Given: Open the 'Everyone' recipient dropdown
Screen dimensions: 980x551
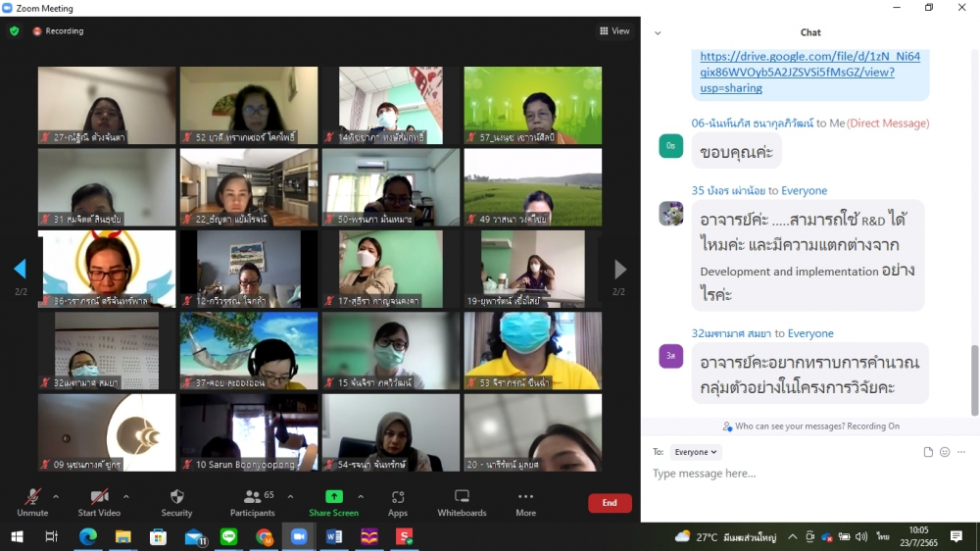Looking at the screenshot, I should coord(696,452).
